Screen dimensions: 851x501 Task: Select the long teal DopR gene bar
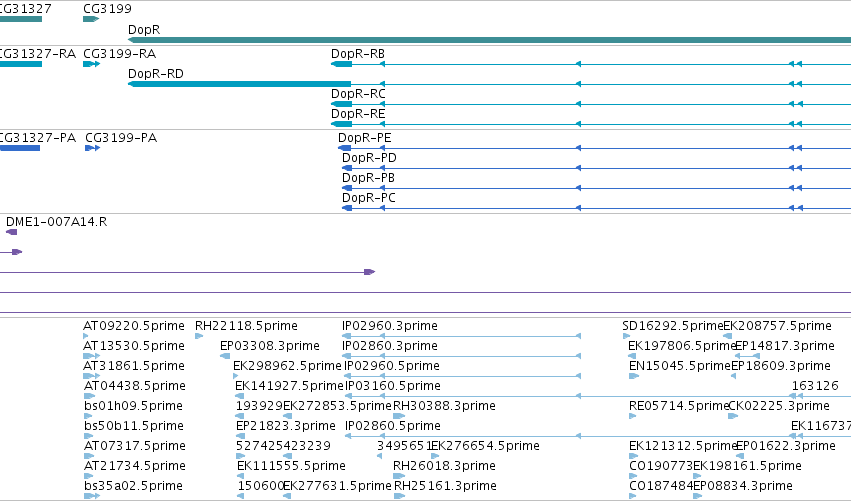(489, 40)
